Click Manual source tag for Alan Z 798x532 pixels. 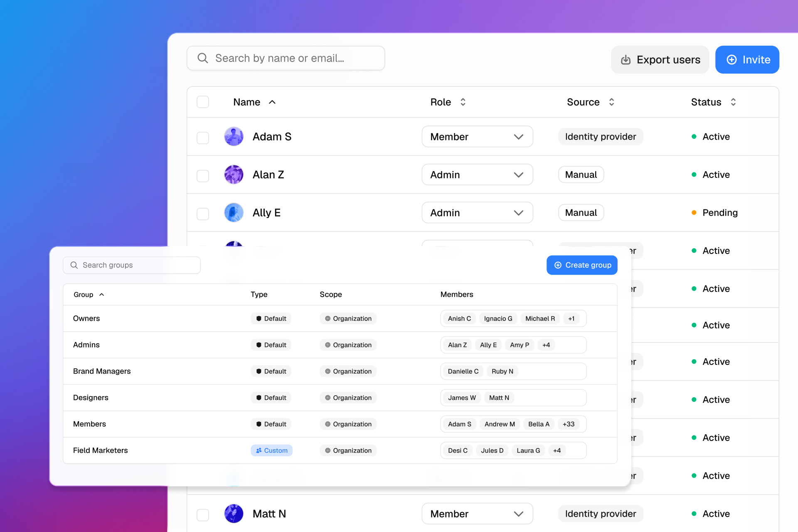pos(581,175)
